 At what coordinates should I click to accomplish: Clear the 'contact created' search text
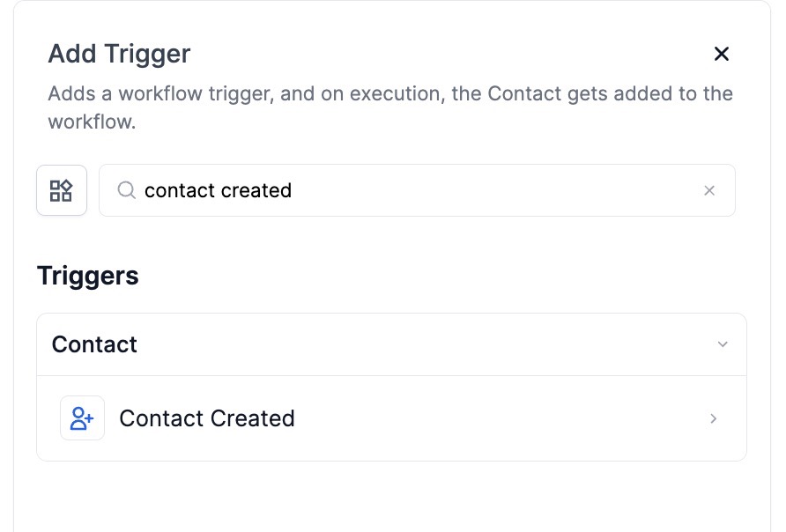(x=709, y=190)
